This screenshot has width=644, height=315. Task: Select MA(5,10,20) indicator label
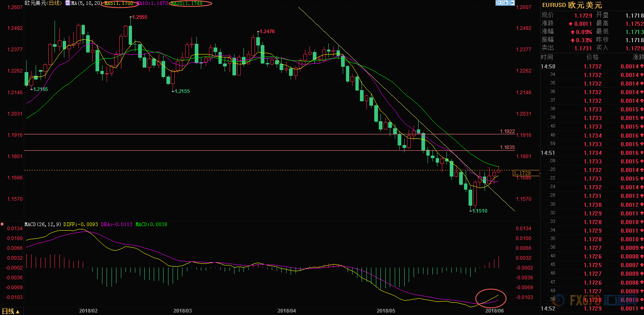86,3
